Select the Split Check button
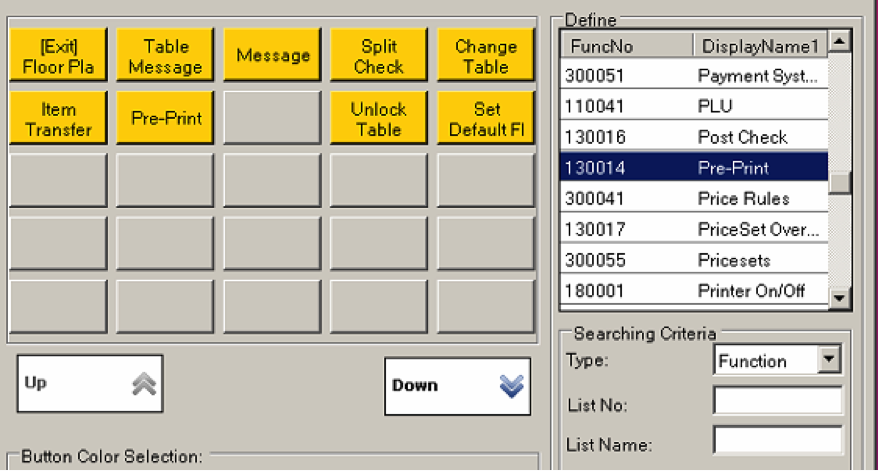 (x=379, y=55)
